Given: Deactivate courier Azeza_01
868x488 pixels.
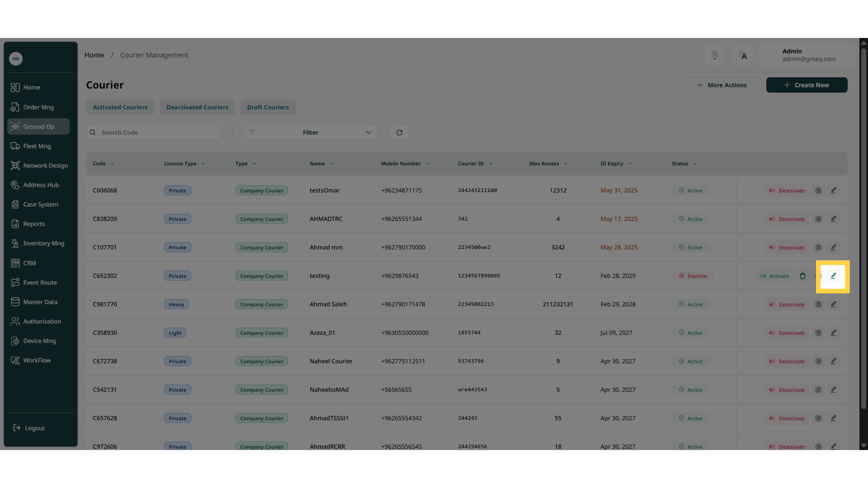Looking at the screenshot, I should [787, 333].
